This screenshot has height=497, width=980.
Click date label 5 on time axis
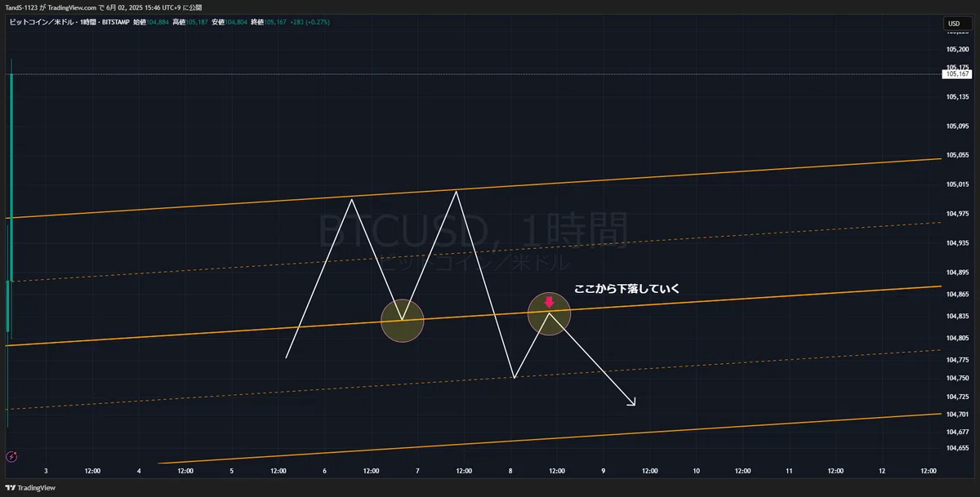click(232, 471)
